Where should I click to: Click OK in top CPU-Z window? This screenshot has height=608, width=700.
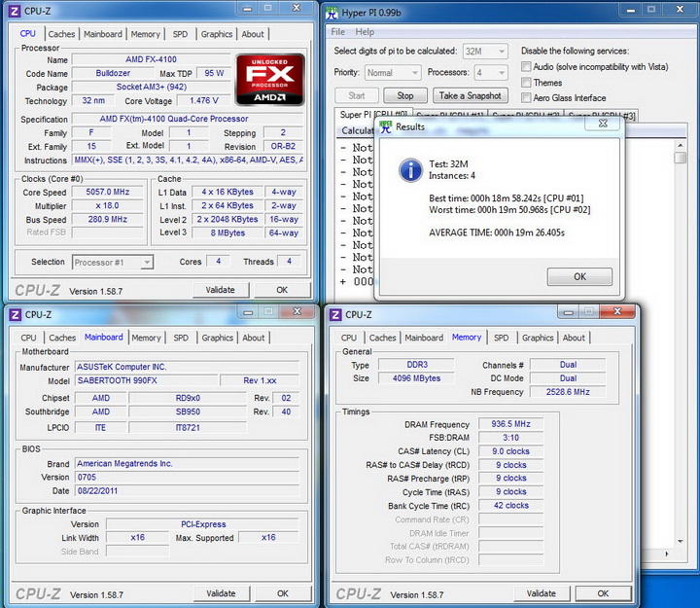[x=282, y=290]
